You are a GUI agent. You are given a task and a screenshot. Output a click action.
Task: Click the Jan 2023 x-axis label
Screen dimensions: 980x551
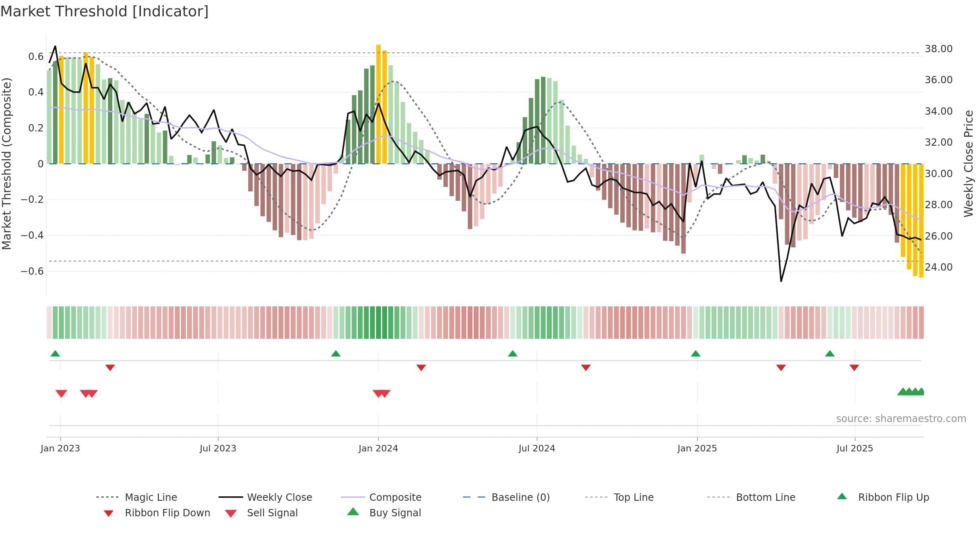[x=60, y=448]
